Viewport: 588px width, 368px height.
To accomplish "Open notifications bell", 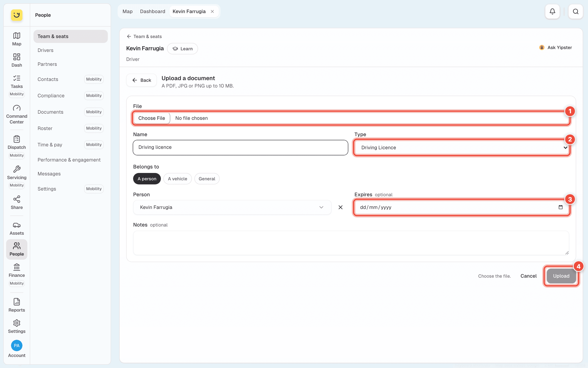I will [x=552, y=11].
